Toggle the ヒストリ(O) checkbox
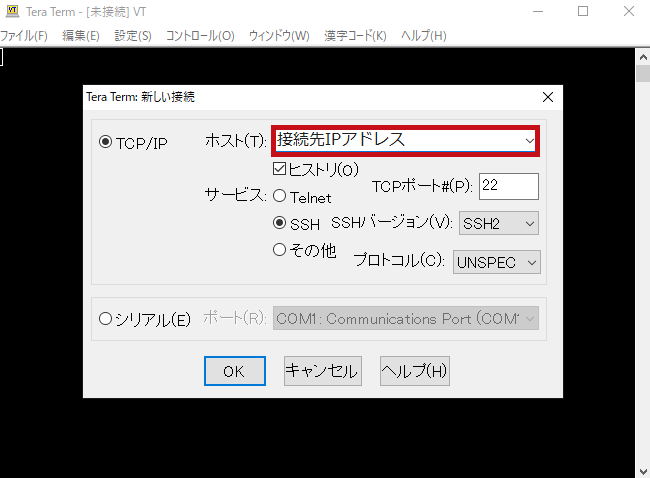This screenshot has width=650, height=478. tap(279, 169)
